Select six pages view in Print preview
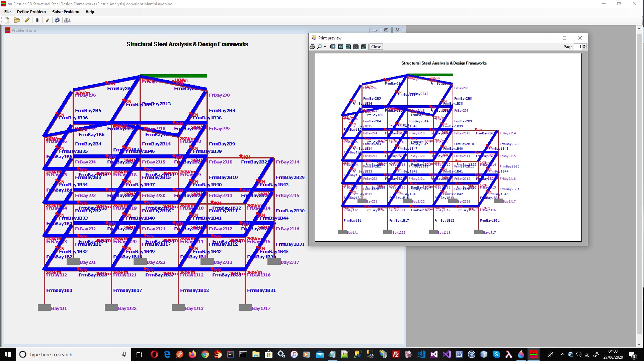Image resolution: width=644 pixels, height=361 pixels. pyautogui.click(x=364, y=47)
